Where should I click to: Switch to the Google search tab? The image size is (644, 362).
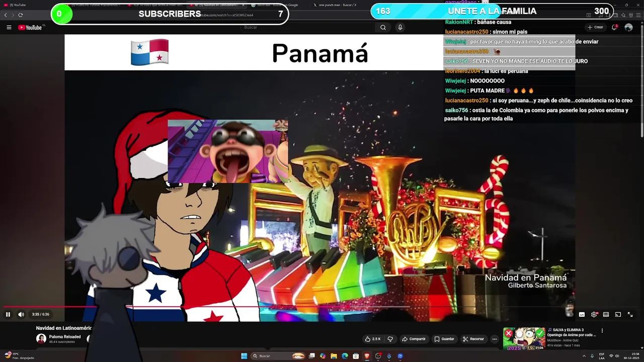(x=279, y=5)
